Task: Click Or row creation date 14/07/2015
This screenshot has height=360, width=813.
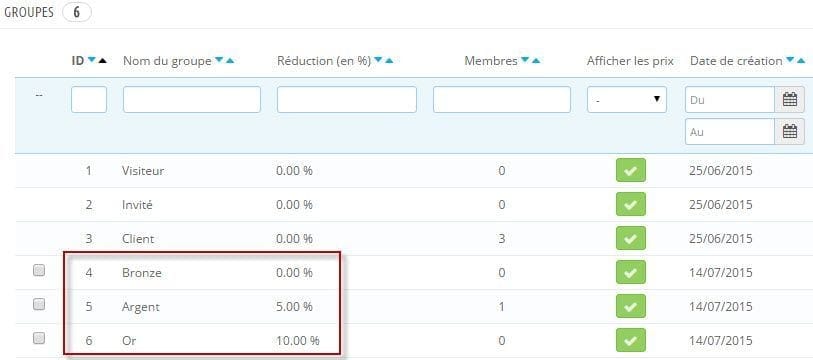Action: (x=721, y=341)
